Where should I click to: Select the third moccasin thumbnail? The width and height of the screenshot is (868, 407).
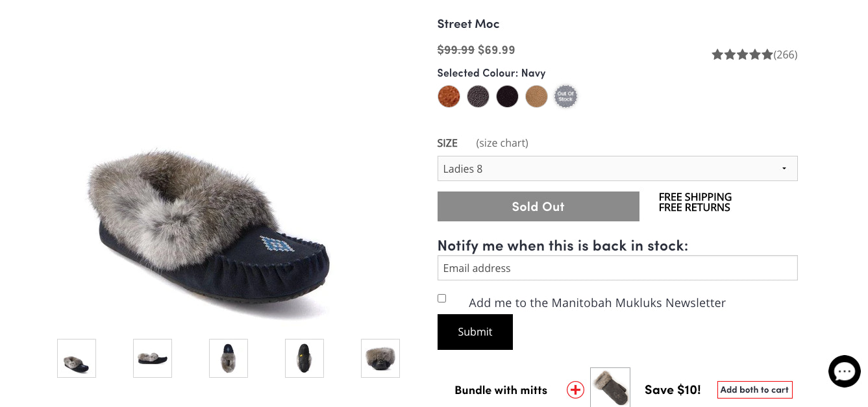[228, 358]
